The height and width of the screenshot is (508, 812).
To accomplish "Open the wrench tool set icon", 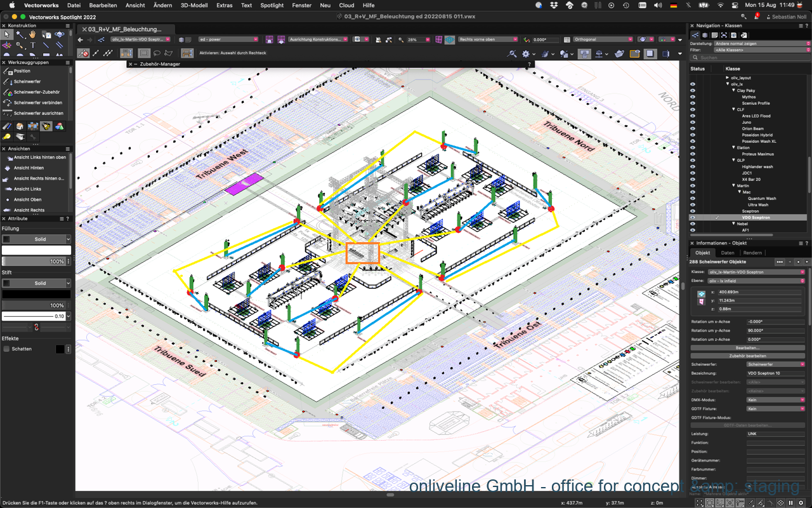I will (x=33, y=137).
